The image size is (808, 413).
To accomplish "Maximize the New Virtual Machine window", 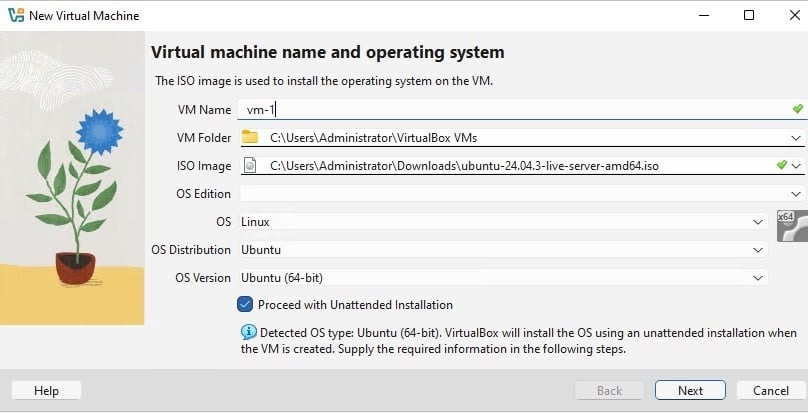I will [x=749, y=15].
